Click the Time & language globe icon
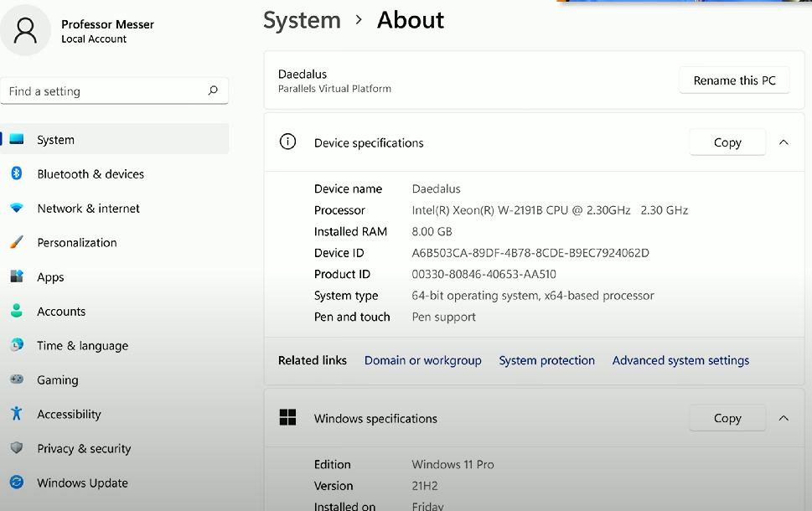The width and height of the screenshot is (812, 511). pyautogui.click(x=17, y=345)
